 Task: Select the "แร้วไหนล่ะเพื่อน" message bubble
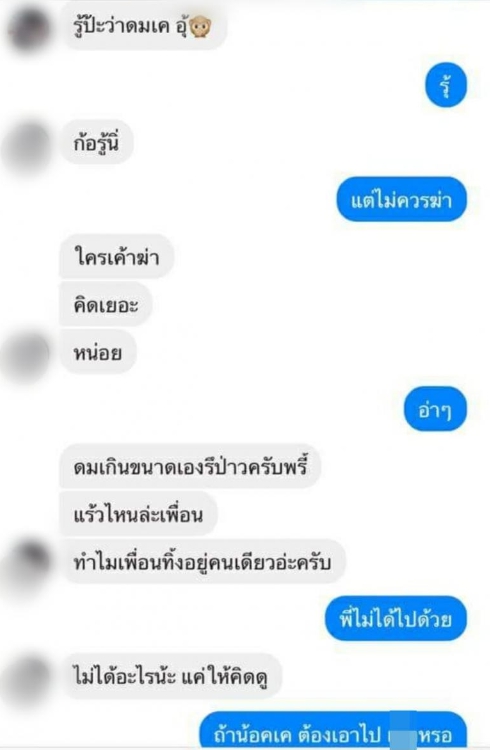(138, 514)
